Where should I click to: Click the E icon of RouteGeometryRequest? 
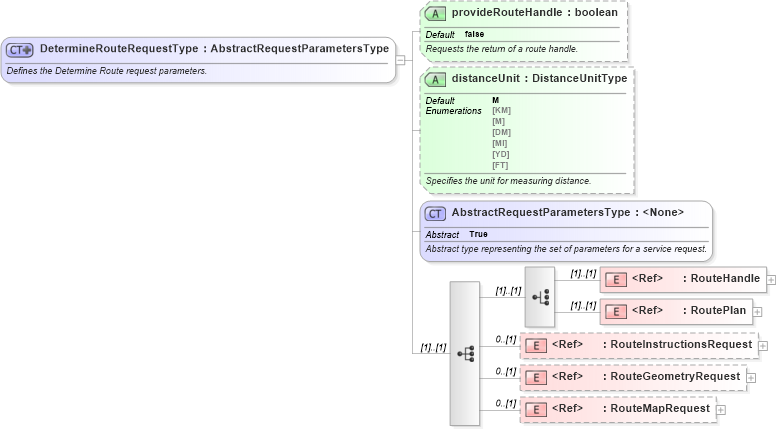[535, 378]
